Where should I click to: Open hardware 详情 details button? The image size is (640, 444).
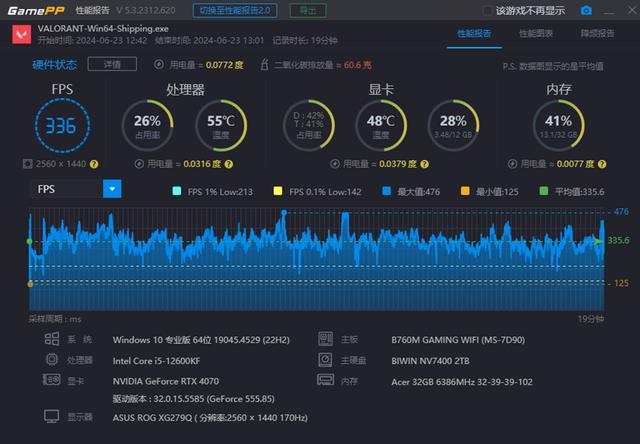click(112, 64)
